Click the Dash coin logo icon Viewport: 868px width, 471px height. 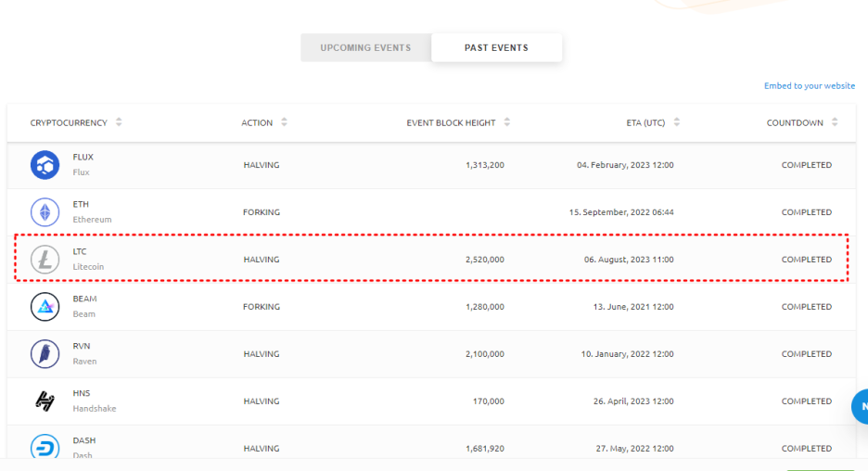[x=45, y=447]
